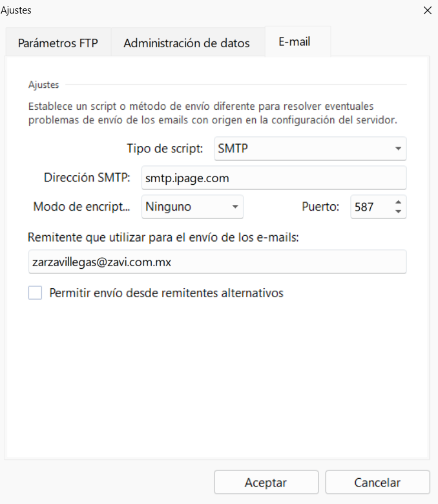Click the "Tipo de script:" label
The image size is (438, 504).
165,149
